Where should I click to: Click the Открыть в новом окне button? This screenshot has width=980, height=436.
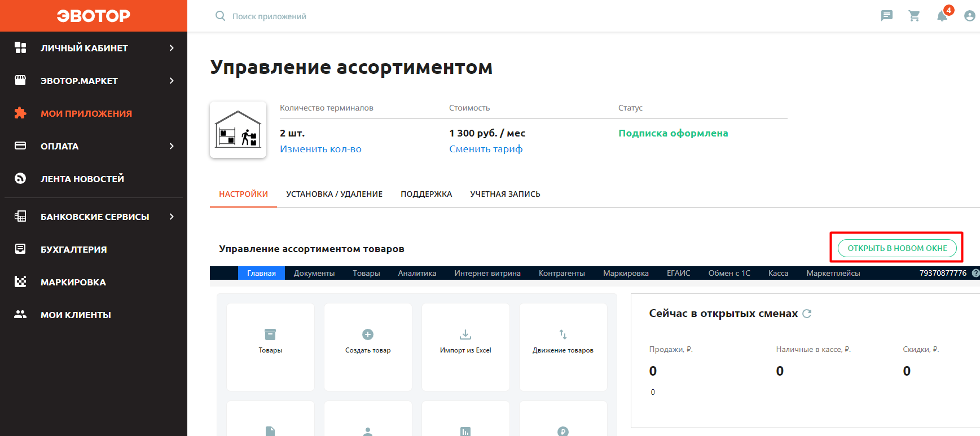897,248
